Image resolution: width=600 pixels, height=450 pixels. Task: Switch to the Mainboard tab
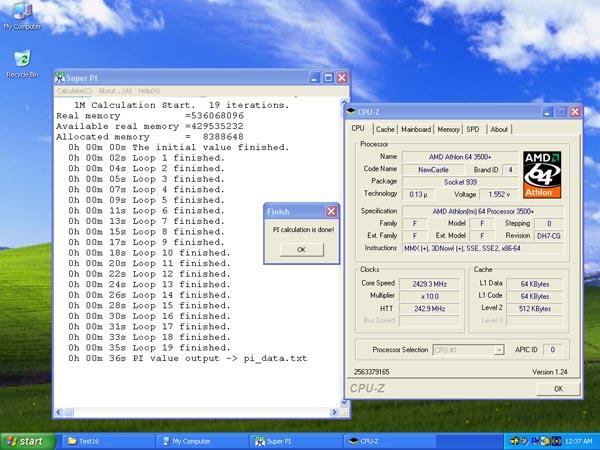[416, 129]
